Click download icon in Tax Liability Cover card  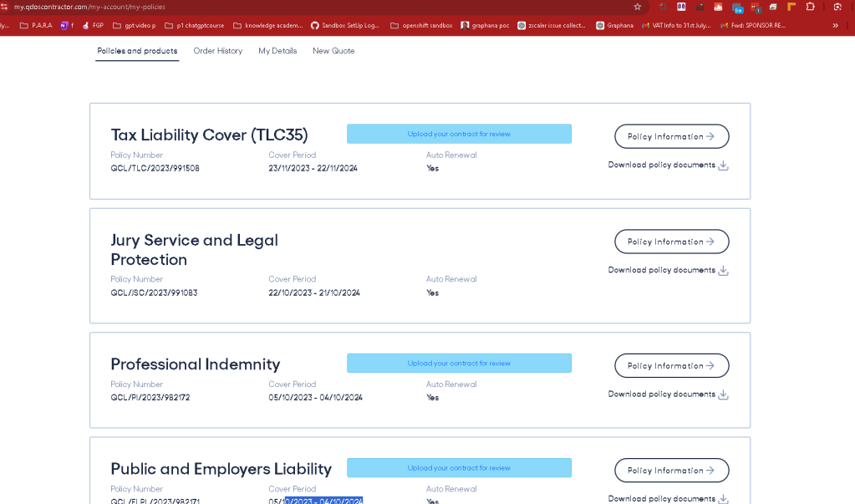coord(724,165)
